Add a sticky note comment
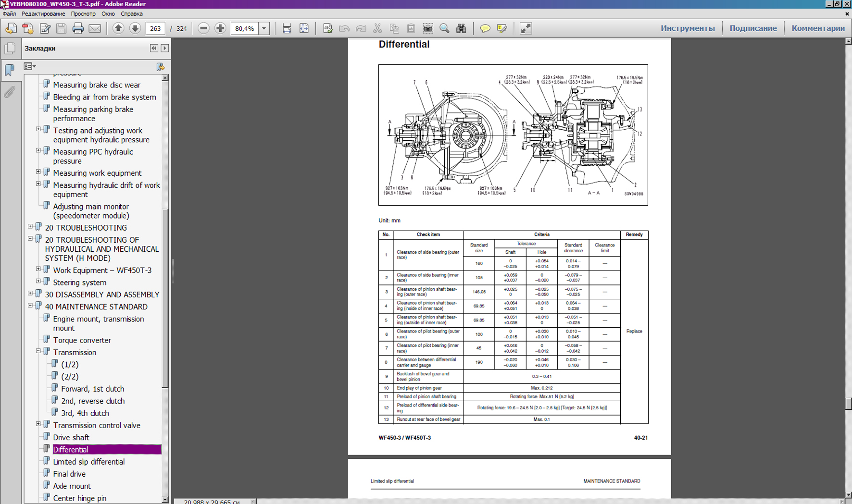The image size is (852, 504). (485, 28)
